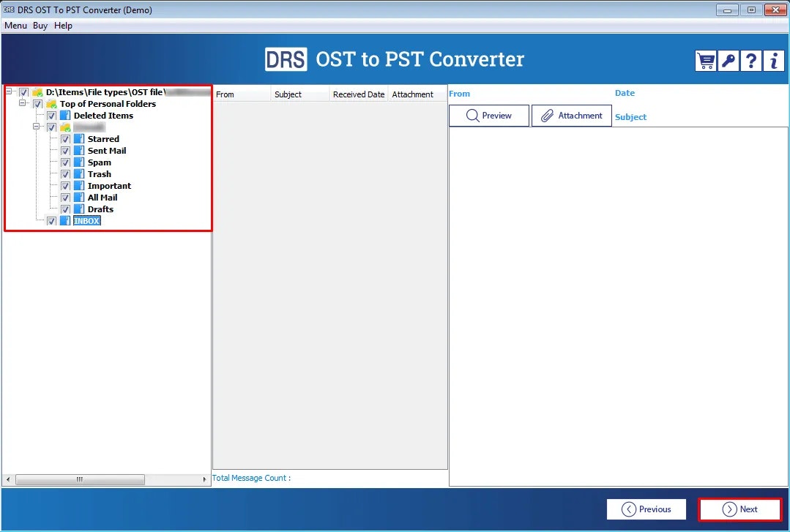This screenshot has height=532, width=790.
Task: View software info via the i icon
Action: coord(773,60)
